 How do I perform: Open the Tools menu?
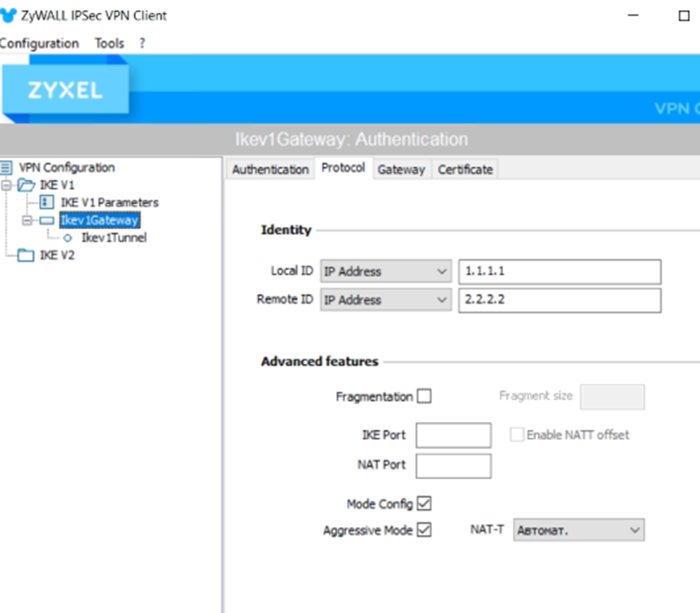[110, 43]
